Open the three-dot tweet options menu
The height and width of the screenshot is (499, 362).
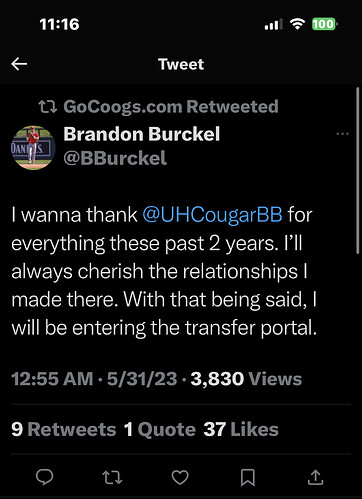tap(343, 134)
